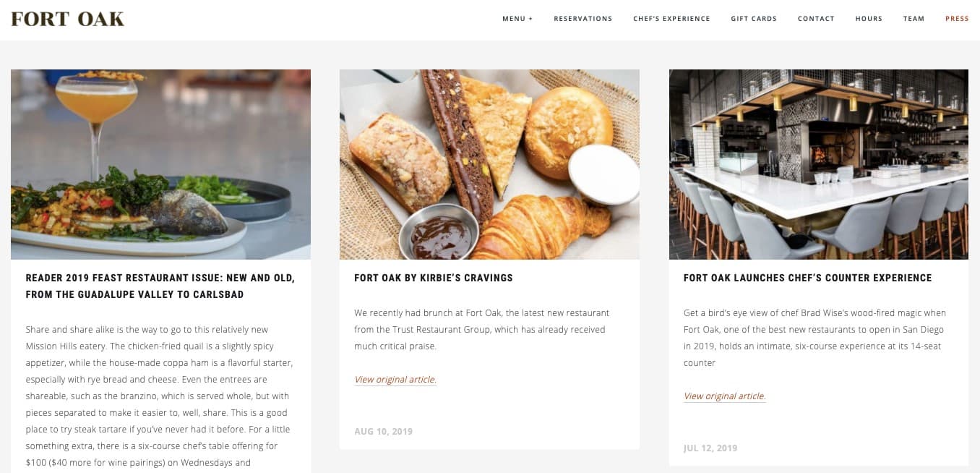Image resolution: width=980 pixels, height=473 pixels.
Task: Click the Jul 12, 2019 date
Action: point(710,448)
